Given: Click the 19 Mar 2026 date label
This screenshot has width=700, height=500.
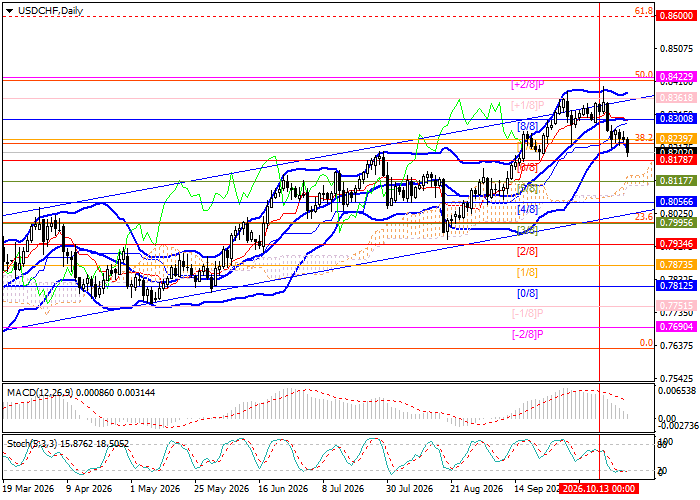Looking at the screenshot, I should pos(28,489).
